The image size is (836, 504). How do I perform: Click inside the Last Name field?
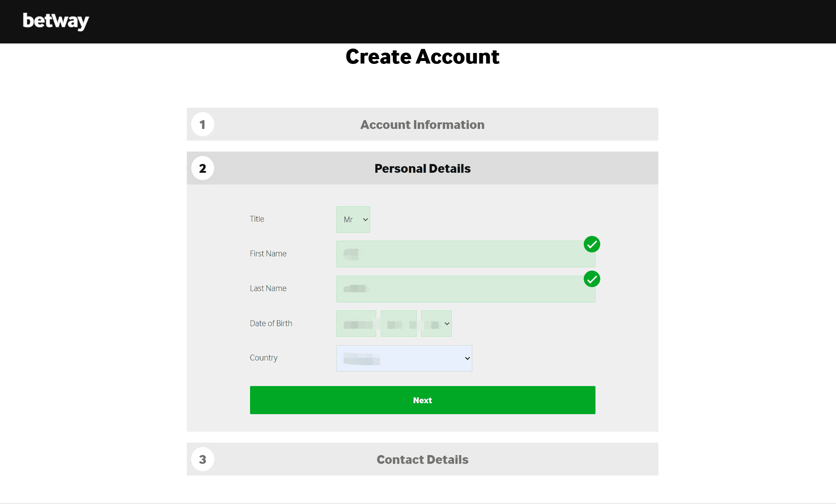point(465,289)
